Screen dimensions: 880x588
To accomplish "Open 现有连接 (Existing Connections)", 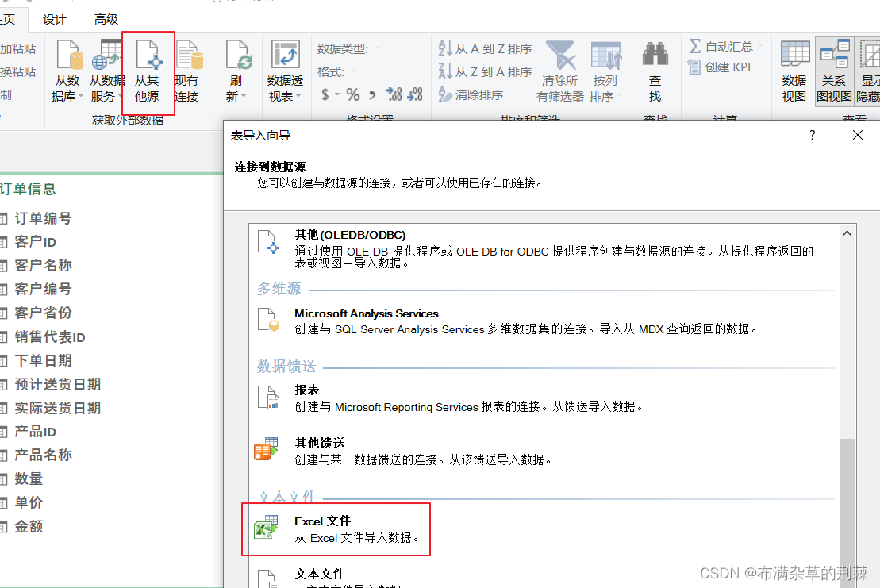I will 188,71.
